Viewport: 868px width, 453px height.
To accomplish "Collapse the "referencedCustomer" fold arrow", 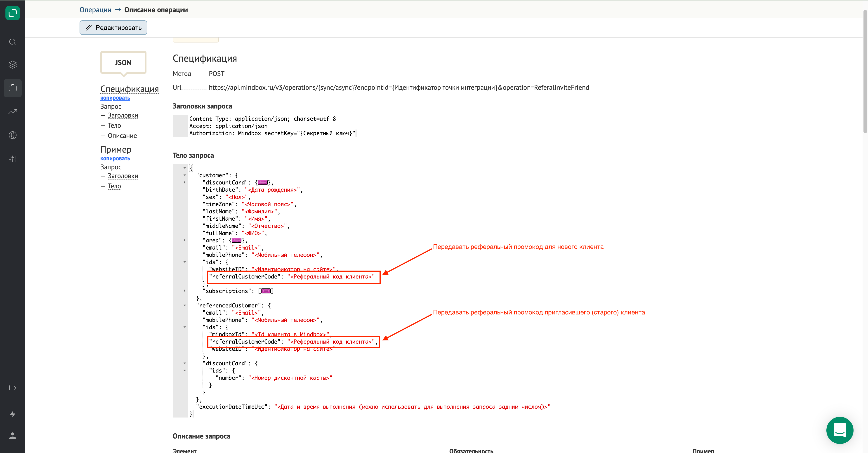I will coord(185,305).
